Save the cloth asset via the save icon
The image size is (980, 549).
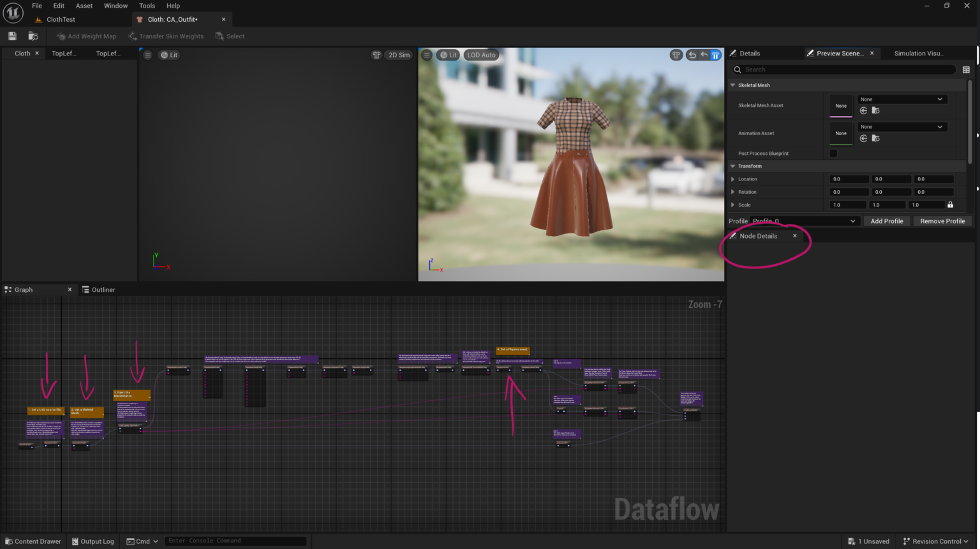coord(11,36)
